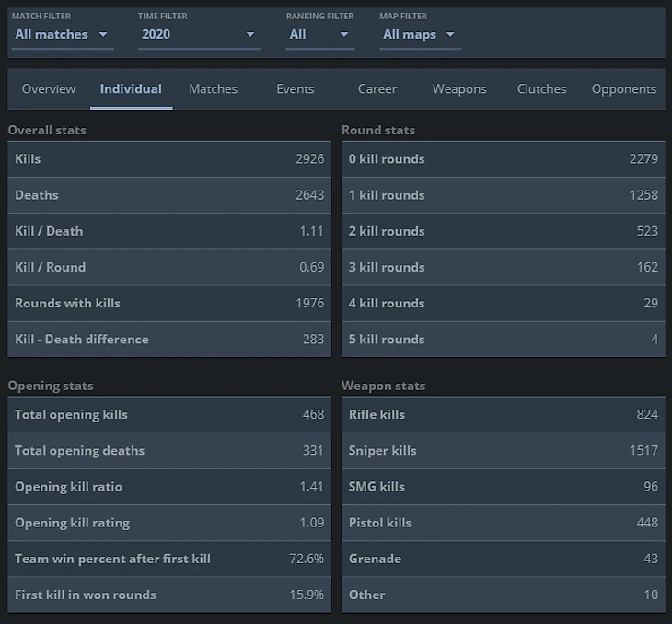Expand the Time Filter 2020 dropdown
The width and height of the screenshot is (672, 624).
[x=199, y=35]
